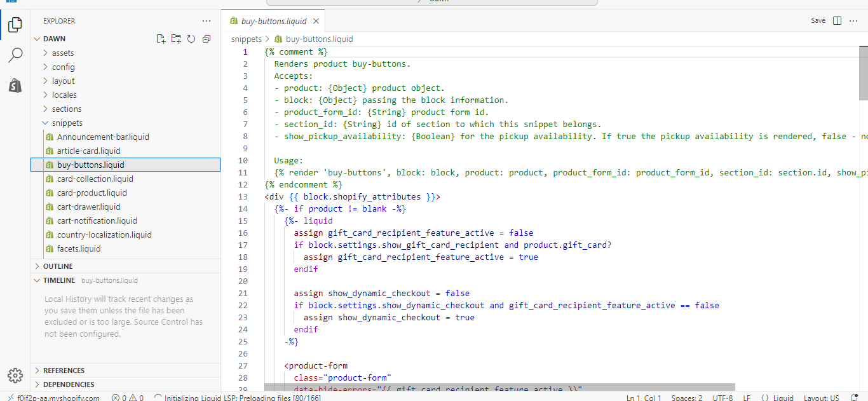
Task: Refresh the explorer file tree
Action: (191, 39)
